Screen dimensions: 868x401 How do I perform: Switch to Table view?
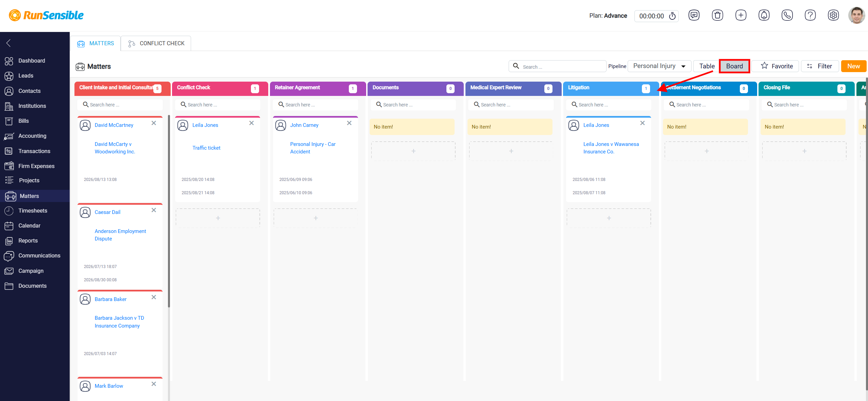coord(707,66)
